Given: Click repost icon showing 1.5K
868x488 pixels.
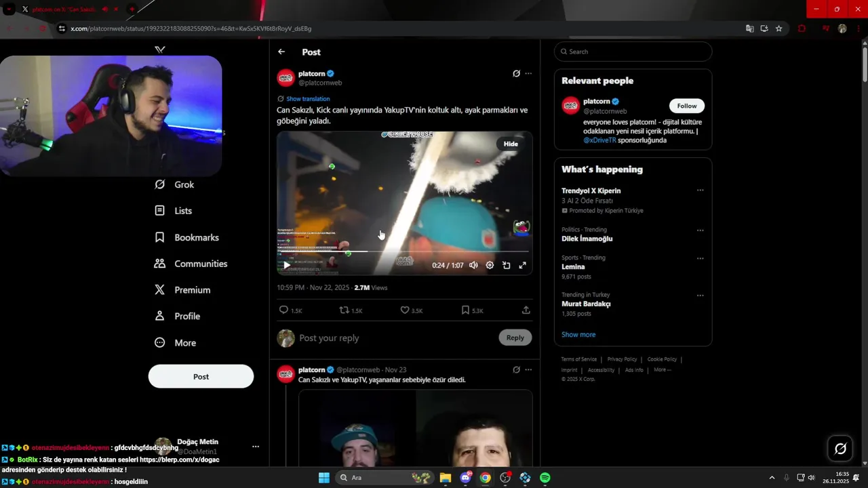Looking at the screenshot, I should pyautogui.click(x=351, y=310).
